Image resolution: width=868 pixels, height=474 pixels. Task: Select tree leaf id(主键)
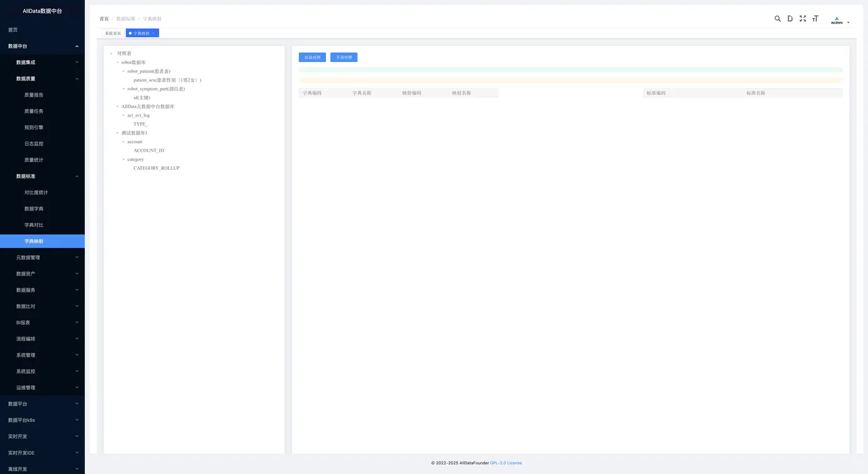click(x=142, y=98)
